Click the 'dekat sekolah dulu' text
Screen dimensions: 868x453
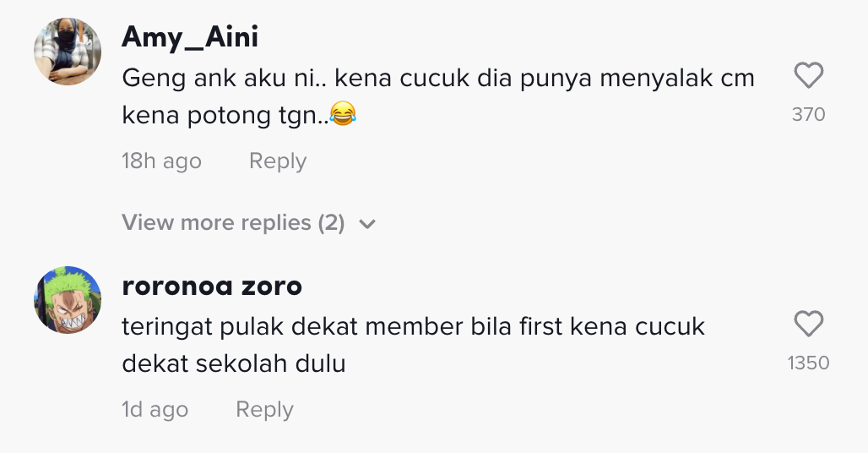[x=234, y=364]
